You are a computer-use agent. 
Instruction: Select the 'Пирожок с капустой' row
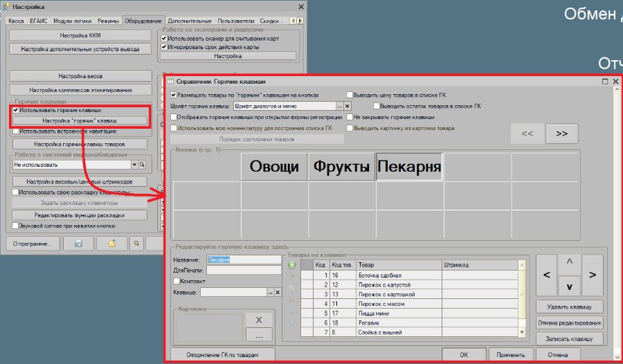tap(410, 285)
